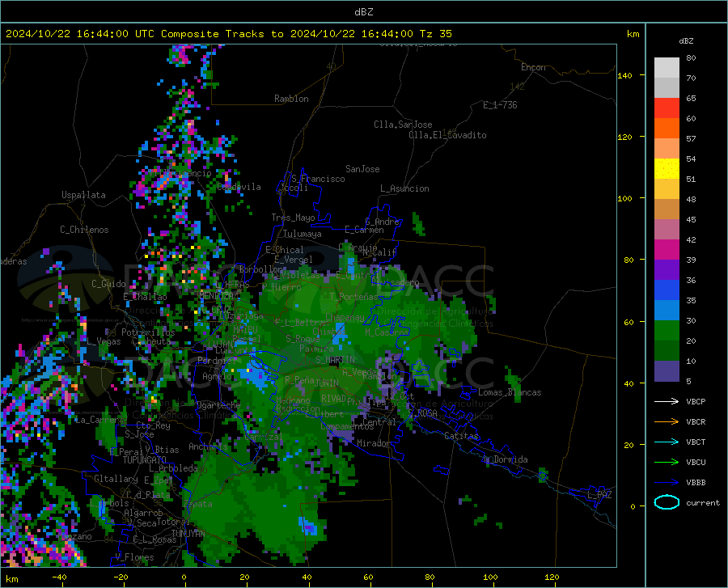Click the 'TUNUYAN' place label
728x588 pixels.
188,534
